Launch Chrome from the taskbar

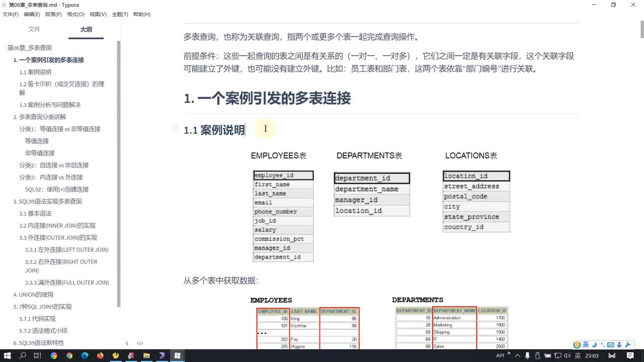pyautogui.click(x=69, y=355)
